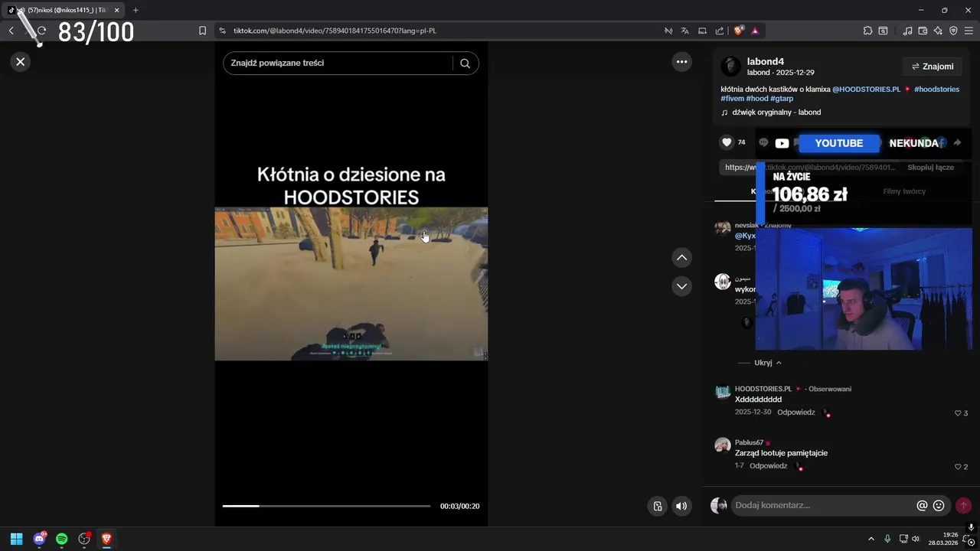Go to next video with down arrow

681,286
